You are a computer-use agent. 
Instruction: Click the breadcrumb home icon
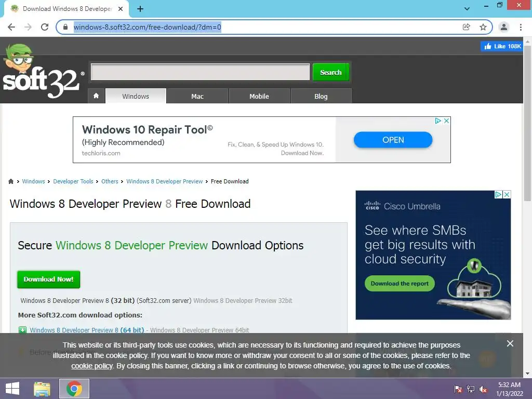click(11, 181)
